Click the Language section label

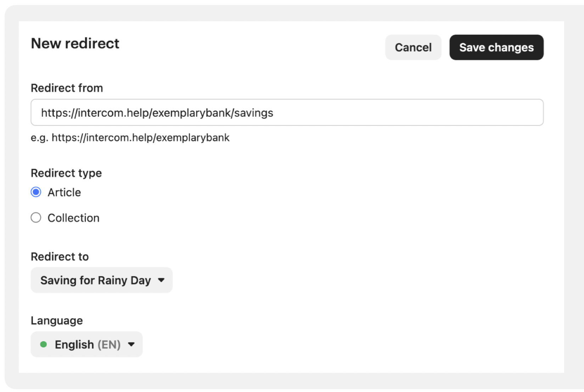[x=57, y=320]
